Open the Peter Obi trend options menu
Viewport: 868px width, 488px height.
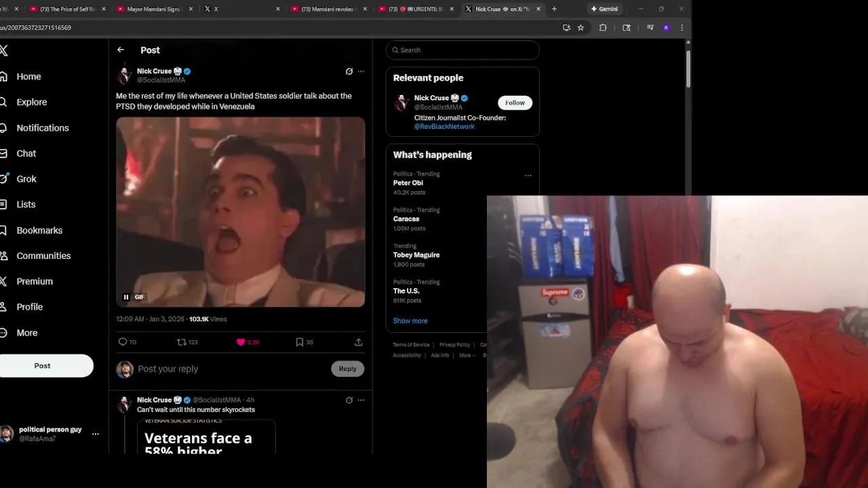pos(528,176)
